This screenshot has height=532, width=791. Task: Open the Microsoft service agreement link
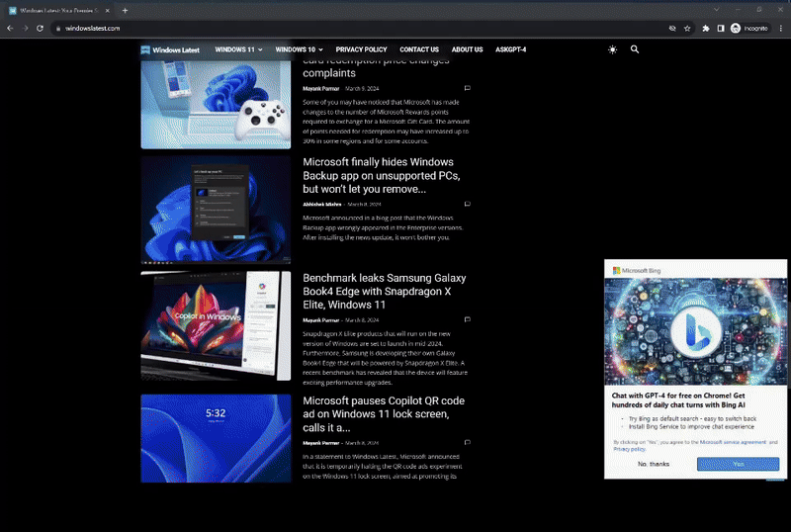[733, 442]
